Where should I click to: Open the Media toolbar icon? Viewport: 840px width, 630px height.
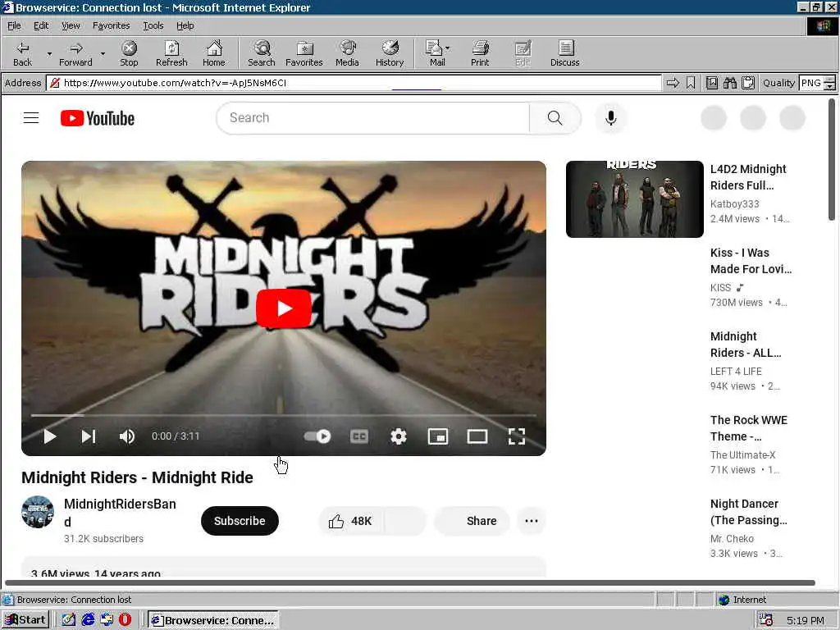pos(347,53)
